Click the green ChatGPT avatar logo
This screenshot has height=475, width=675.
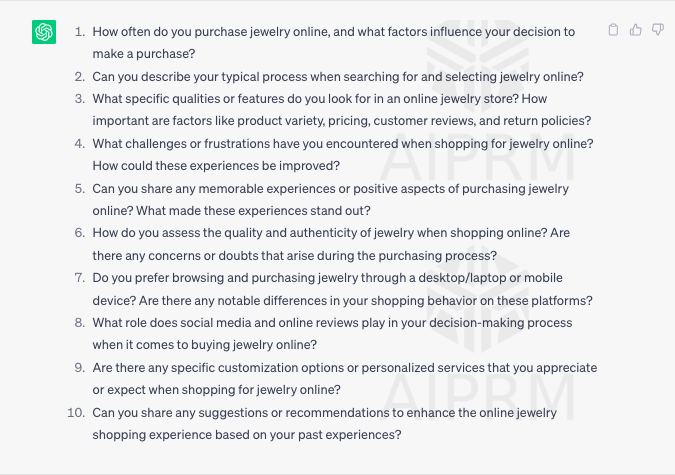click(44, 32)
